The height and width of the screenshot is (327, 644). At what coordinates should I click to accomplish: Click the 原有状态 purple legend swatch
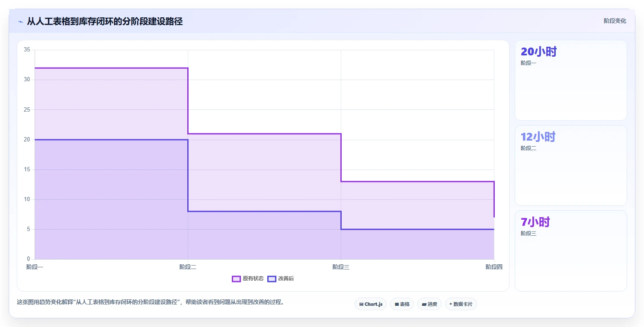point(236,279)
